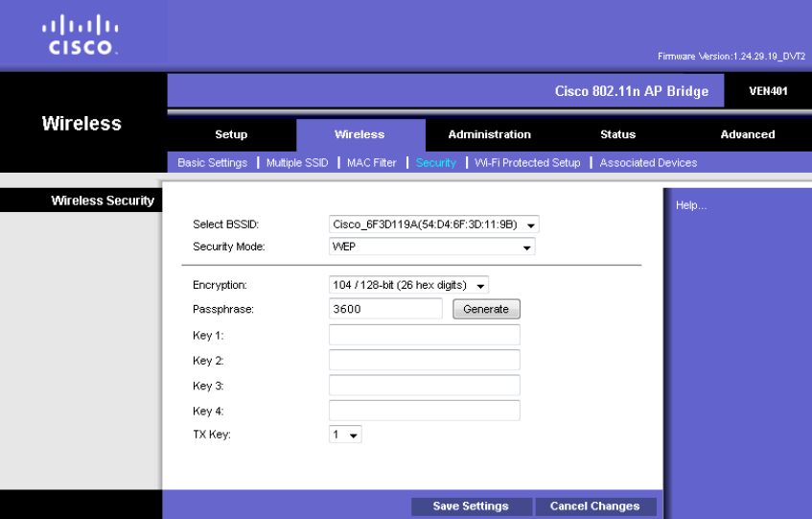Click into the Key 3 field

tap(424, 386)
